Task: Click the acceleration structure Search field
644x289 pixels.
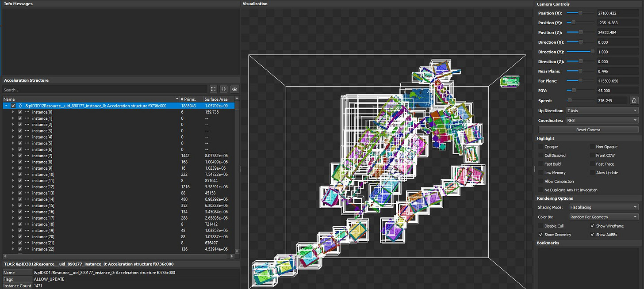Action: (105, 90)
